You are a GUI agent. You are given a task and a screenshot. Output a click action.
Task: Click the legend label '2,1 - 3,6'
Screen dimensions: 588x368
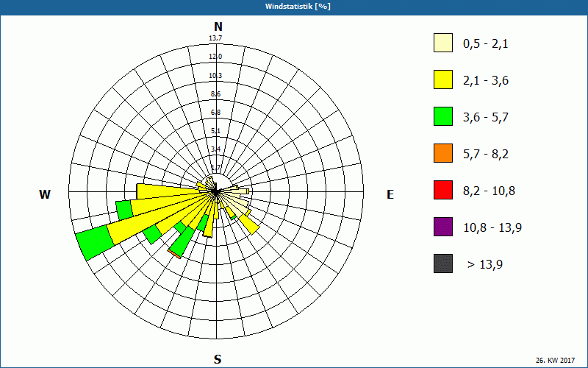coord(486,81)
